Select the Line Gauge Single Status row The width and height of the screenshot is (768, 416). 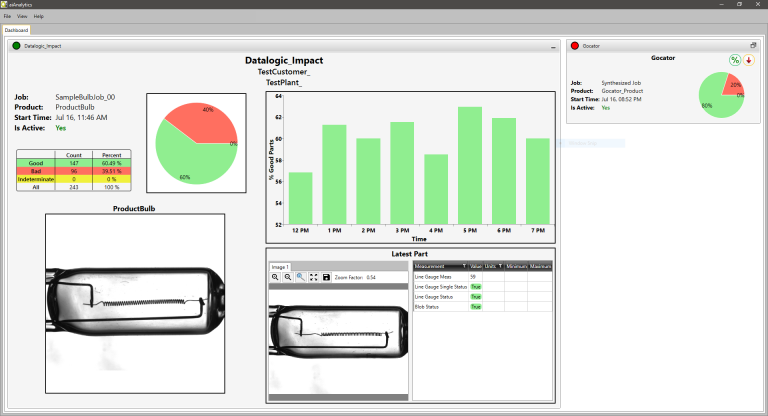(x=483, y=287)
